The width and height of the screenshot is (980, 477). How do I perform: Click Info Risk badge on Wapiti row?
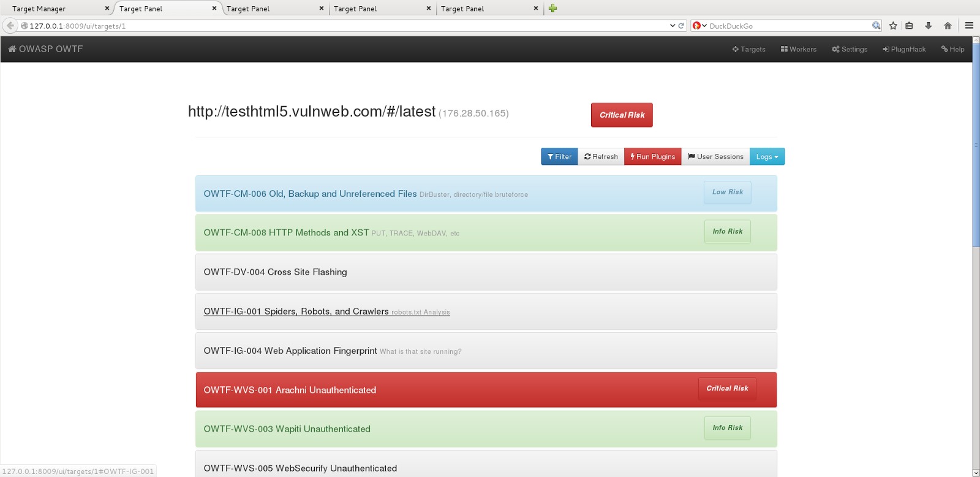click(x=727, y=427)
